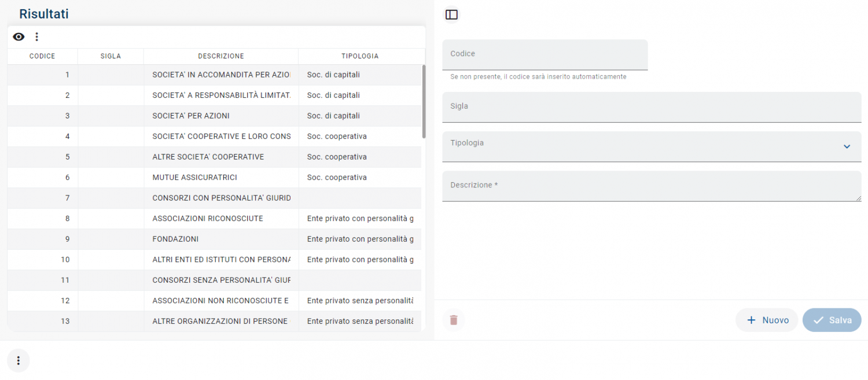This screenshot has height=380, width=868.
Task: Open the bottom-left three-dot options menu
Action: [19, 361]
